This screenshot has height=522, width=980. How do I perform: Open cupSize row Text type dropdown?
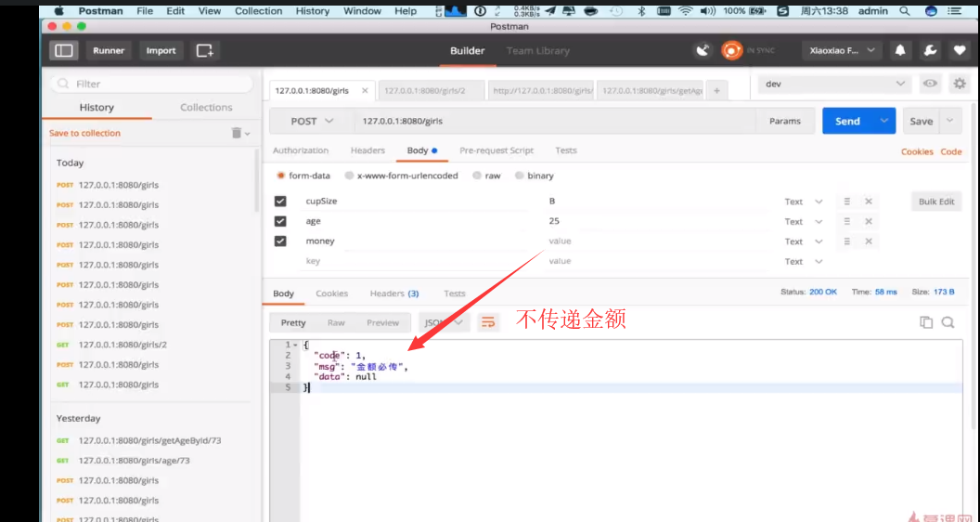[803, 202]
